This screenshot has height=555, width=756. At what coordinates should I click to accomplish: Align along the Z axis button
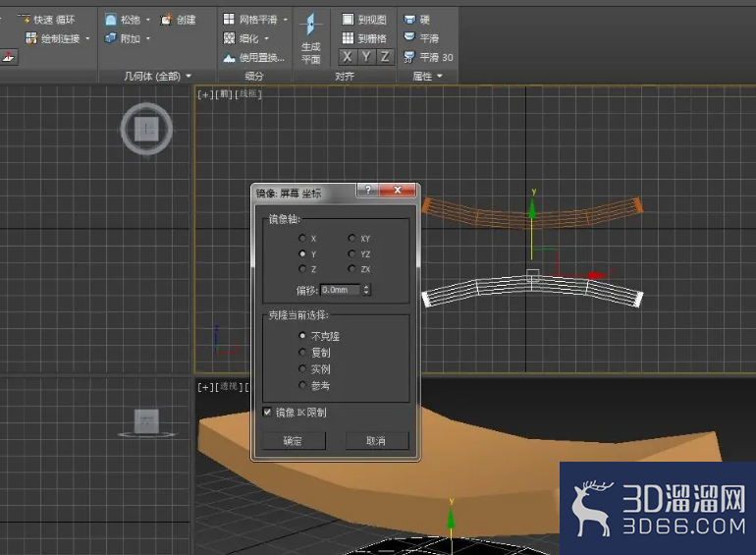point(385,57)
